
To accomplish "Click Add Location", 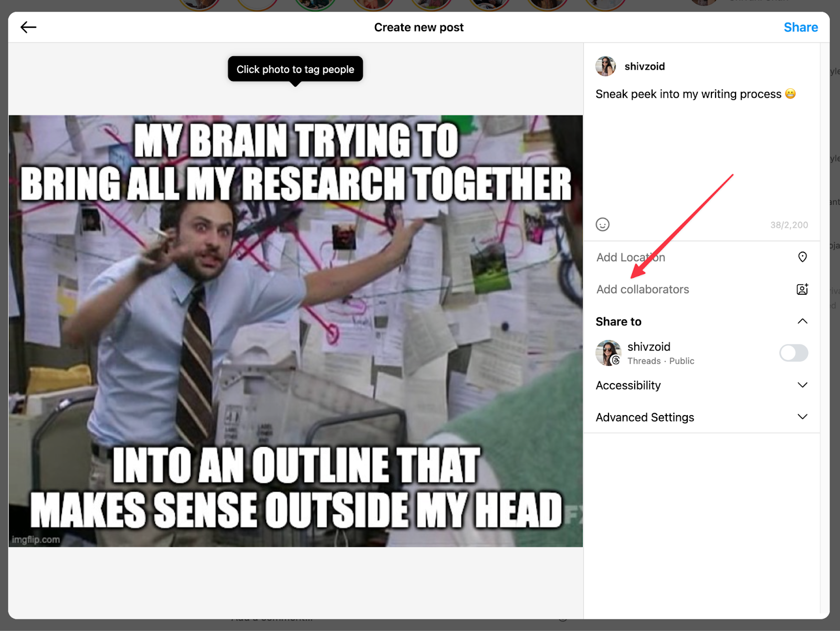I will [631, 257].
